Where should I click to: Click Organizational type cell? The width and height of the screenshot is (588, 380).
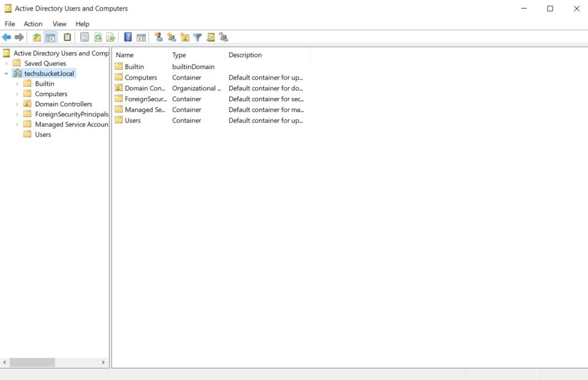pyautogui.click(x=197, y=88)
